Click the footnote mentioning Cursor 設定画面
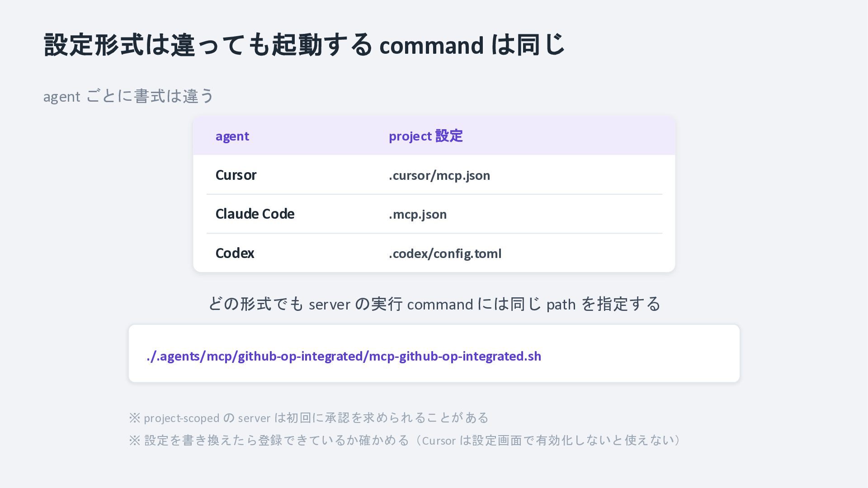This screenshot has height=488, width=868. 406,440
